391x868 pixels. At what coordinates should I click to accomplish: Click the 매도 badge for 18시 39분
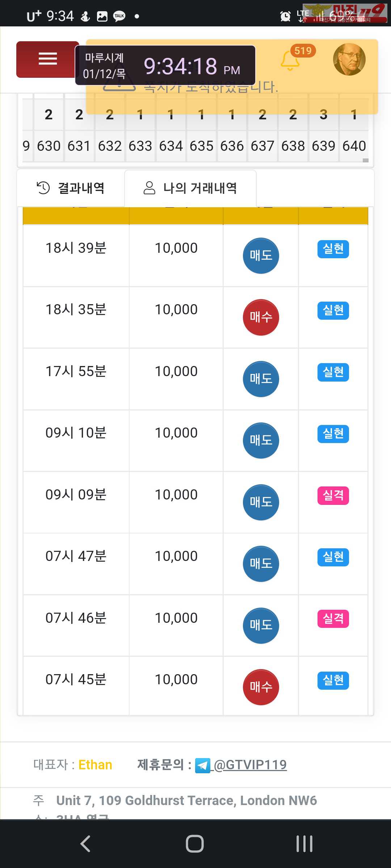[261, 256]
